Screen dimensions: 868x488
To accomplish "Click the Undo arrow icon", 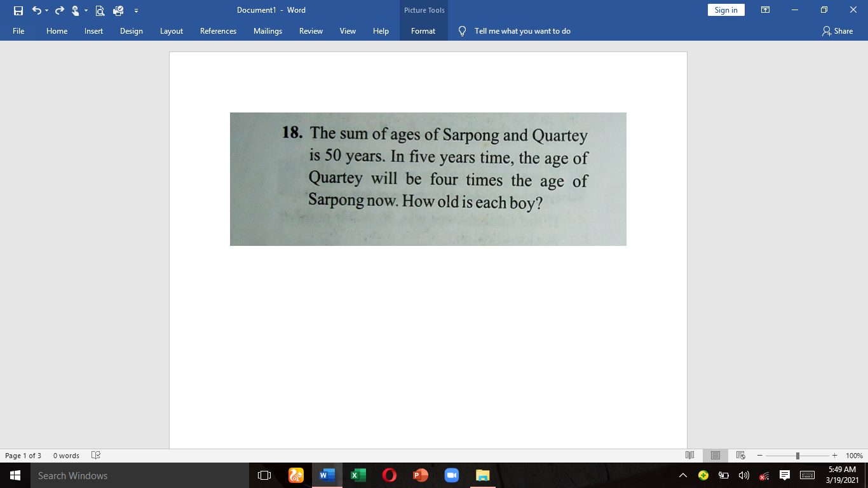I will (37, 10).
